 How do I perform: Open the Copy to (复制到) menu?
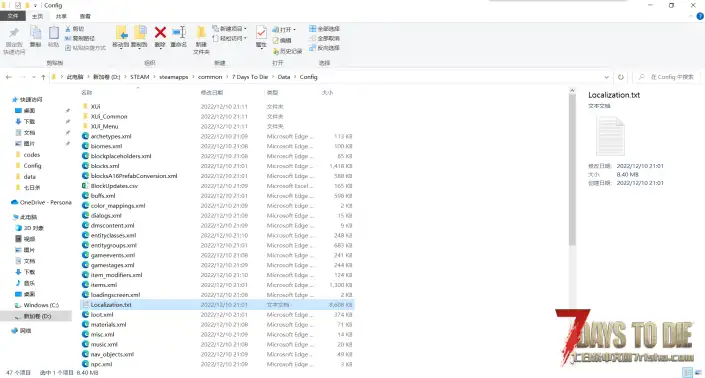[139, 36]
